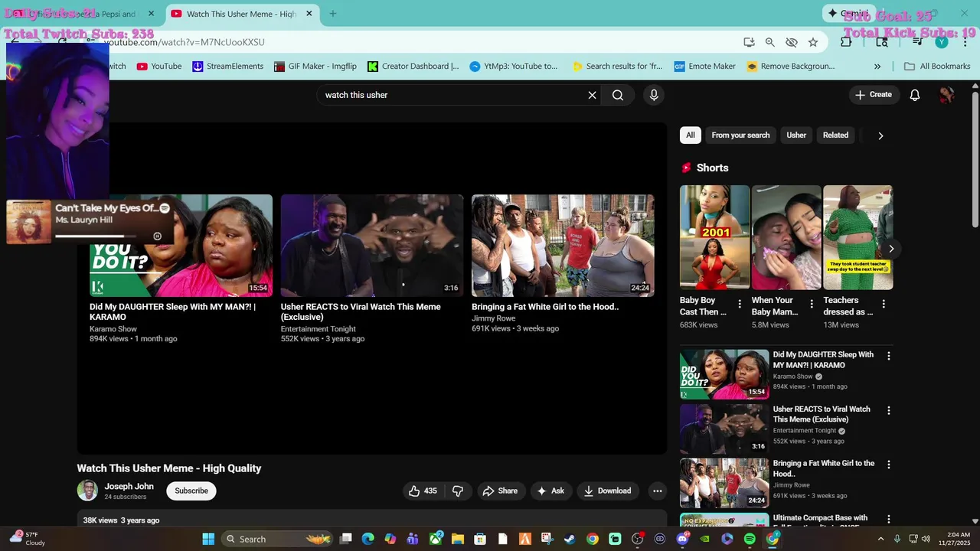Like the video with thumbs up
980x551 pixels.
click(423, 491)
